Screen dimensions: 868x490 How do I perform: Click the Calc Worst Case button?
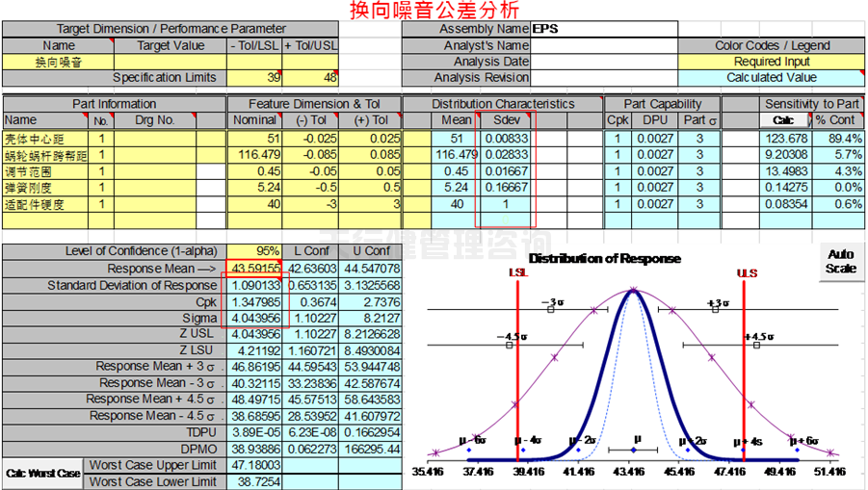coord(42,473)
